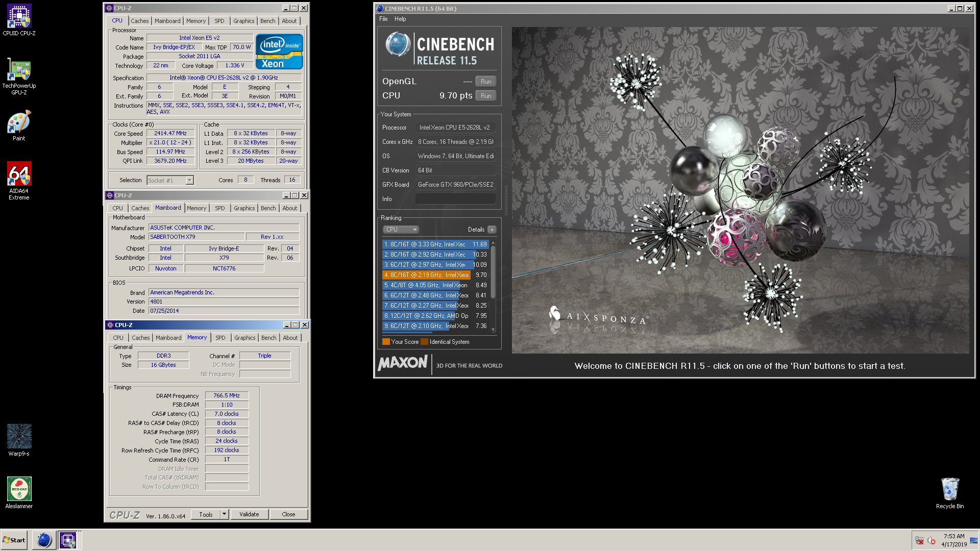Click the Specification field E5-2628L v2
The height and width of the screenshot is (551, 980).
coord(224,78)
